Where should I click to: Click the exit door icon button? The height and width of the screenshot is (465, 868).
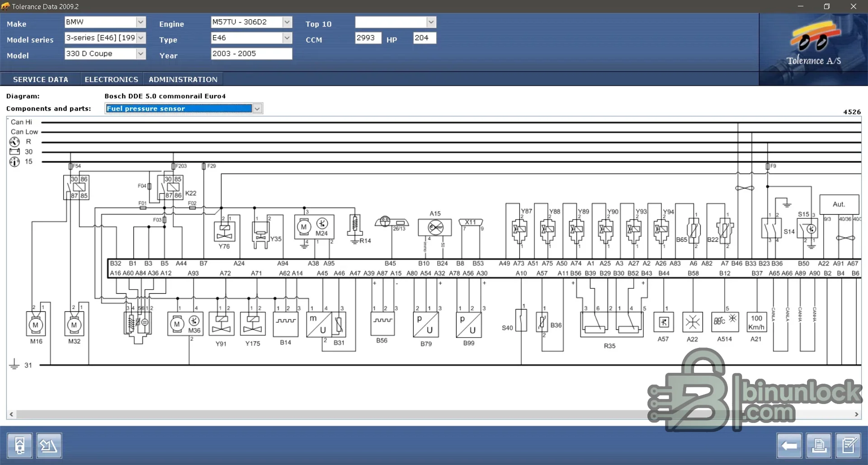coord(19,446)
